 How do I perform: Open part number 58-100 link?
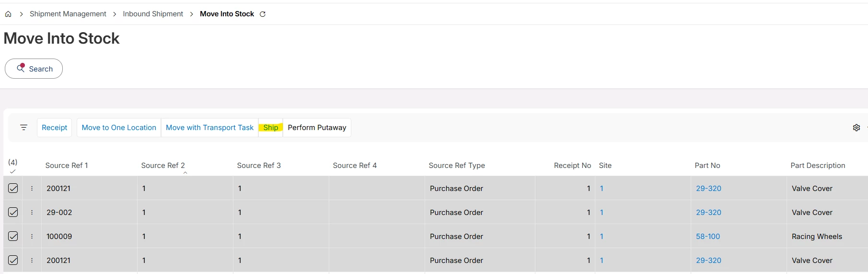[708, 236]
